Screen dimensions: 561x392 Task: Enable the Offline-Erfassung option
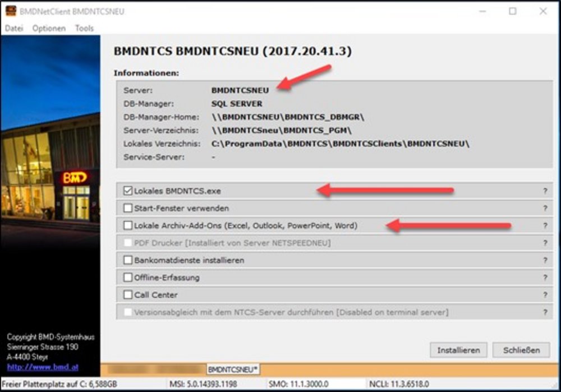[x=128, y=277]
